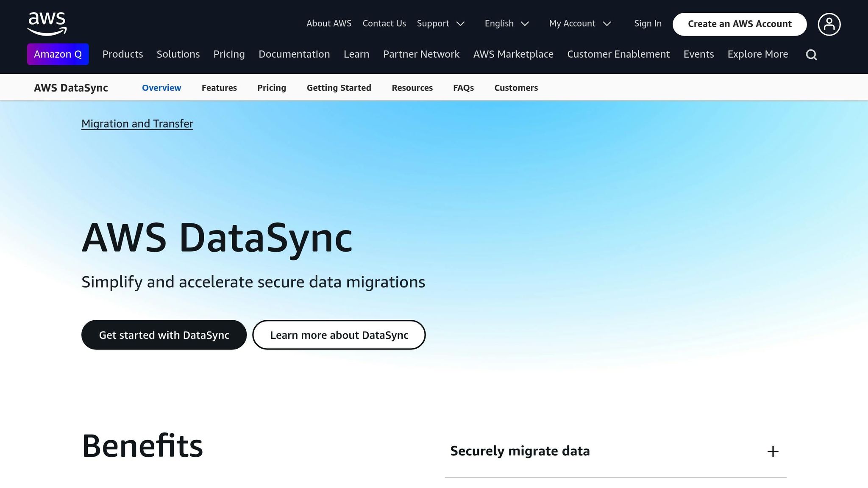Expand the Securely migrate data section title
Screen dimensions: 868x488
(520, 451)
